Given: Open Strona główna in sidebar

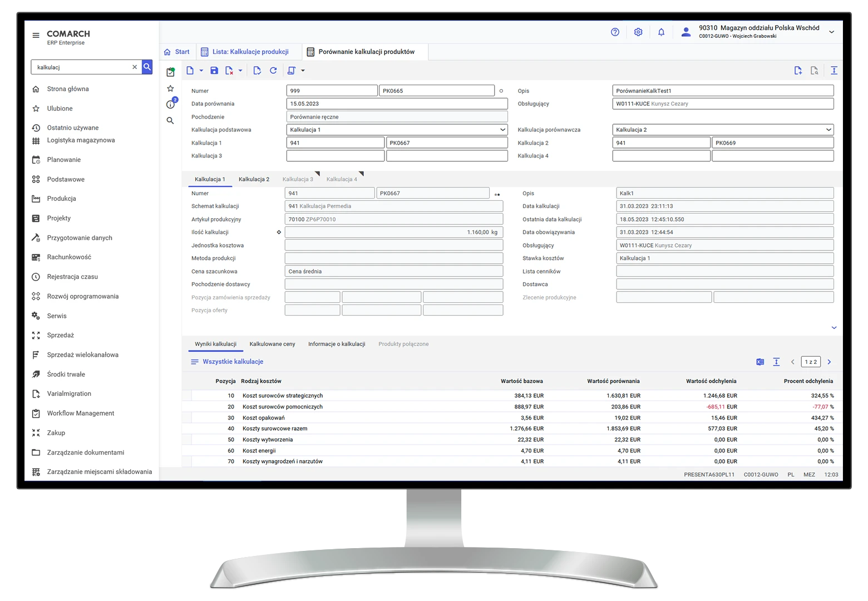Looking at the screenshot, I should [67, 89].
